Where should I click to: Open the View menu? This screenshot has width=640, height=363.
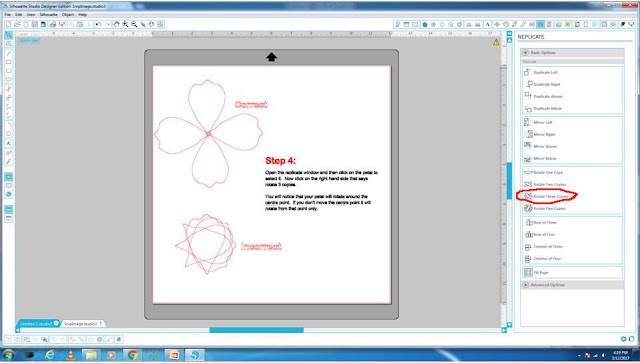point(31,15)
